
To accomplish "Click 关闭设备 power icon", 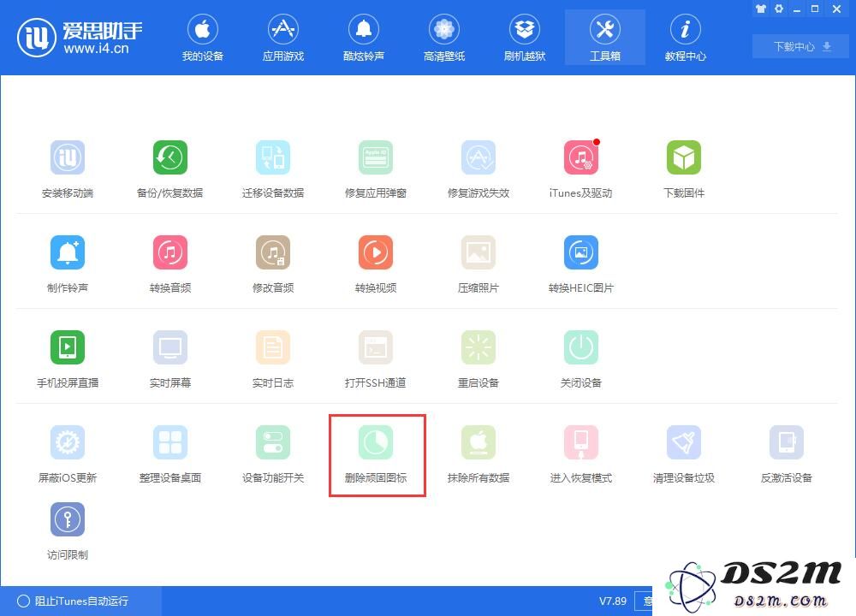I will tap(581, 347).
